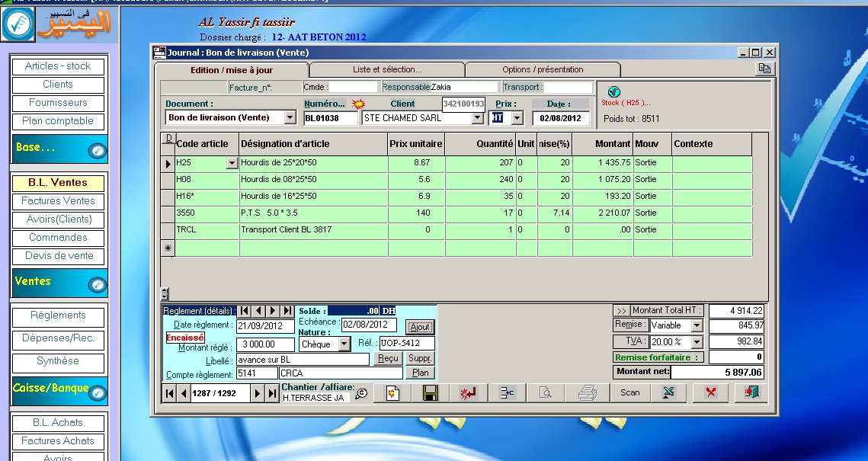Image resolution: width=868 pixels, height=461 pixels.
Task: Open the Document type dropdown
Action: (290, 117)
